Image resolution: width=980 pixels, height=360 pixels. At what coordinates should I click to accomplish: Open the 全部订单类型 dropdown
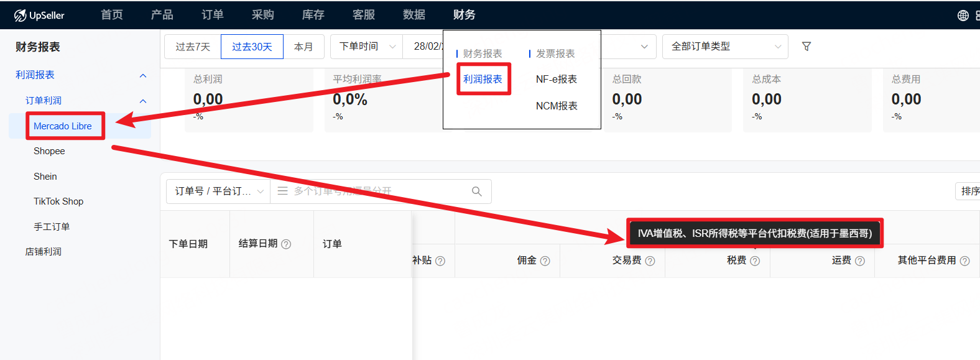(724, 47)
